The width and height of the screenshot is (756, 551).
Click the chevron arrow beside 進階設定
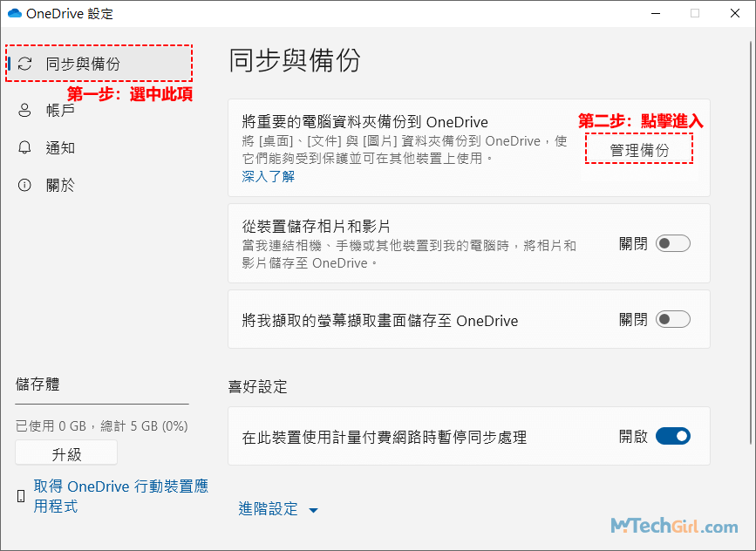(x=313, y=510)
